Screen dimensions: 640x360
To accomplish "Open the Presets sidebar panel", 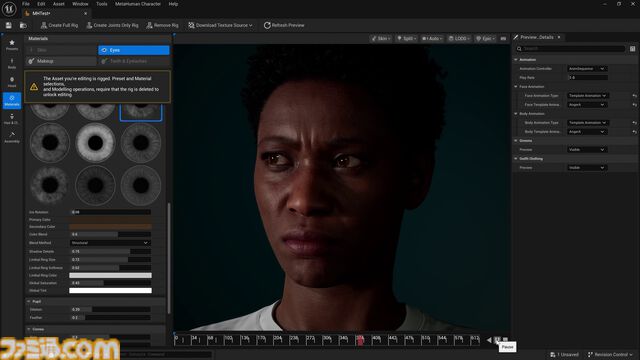I will pos(12,45).
